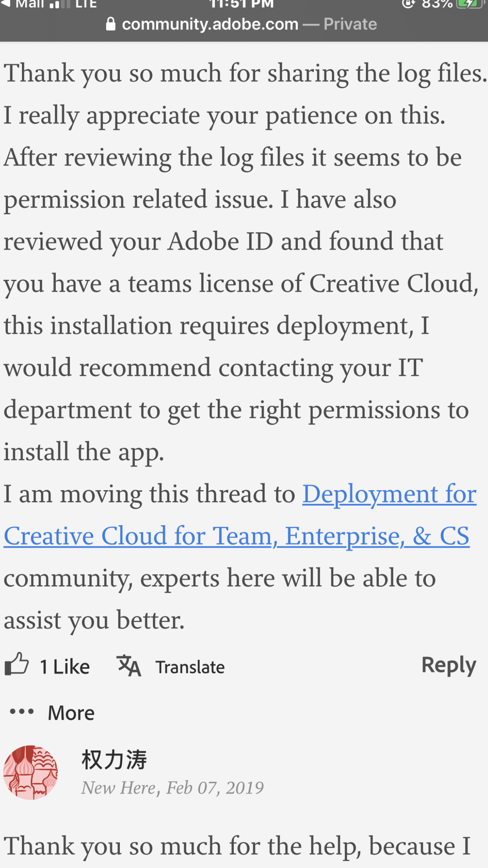The width and height of the screenshot is (488, 868).
Task: Click the Reply button
Action: point(448,665)
